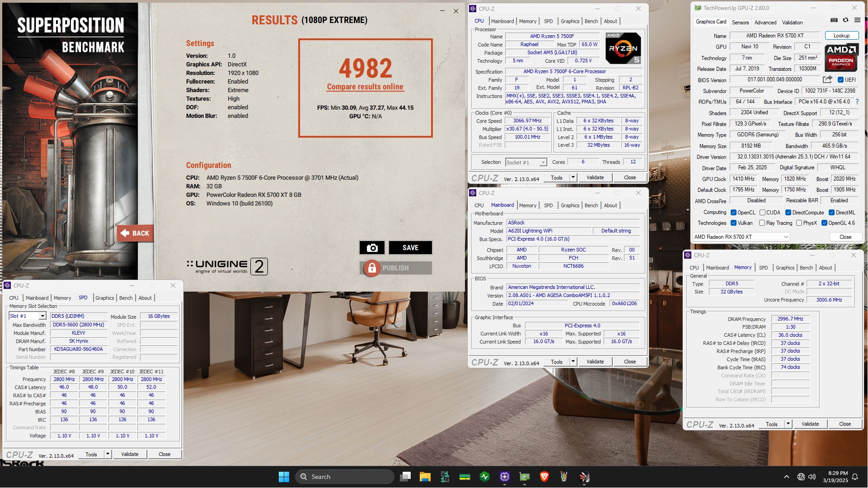Viewport: 868px width, 488px height.
Task: Toggle the Ray Tracing checkbox in GPU-Z
Action: point(762,223)
